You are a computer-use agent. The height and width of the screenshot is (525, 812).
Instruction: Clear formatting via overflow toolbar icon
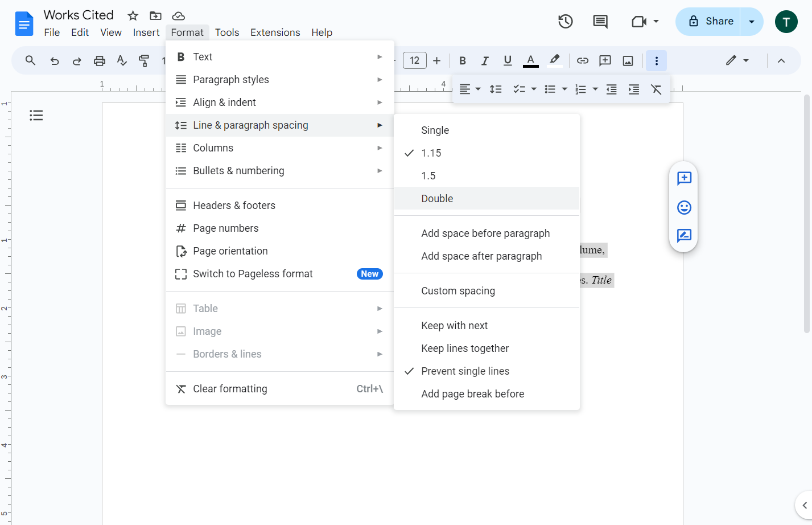pyautogui.click(x=656, y=89)
